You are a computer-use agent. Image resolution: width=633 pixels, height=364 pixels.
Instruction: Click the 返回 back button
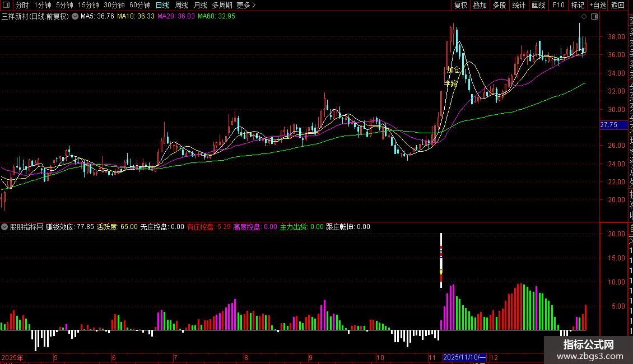pos(618,5)
